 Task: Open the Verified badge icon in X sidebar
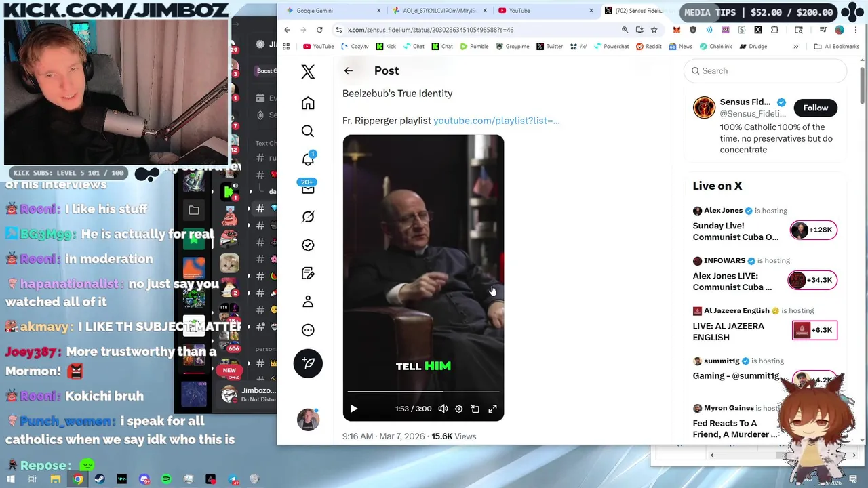coord(308,245)
